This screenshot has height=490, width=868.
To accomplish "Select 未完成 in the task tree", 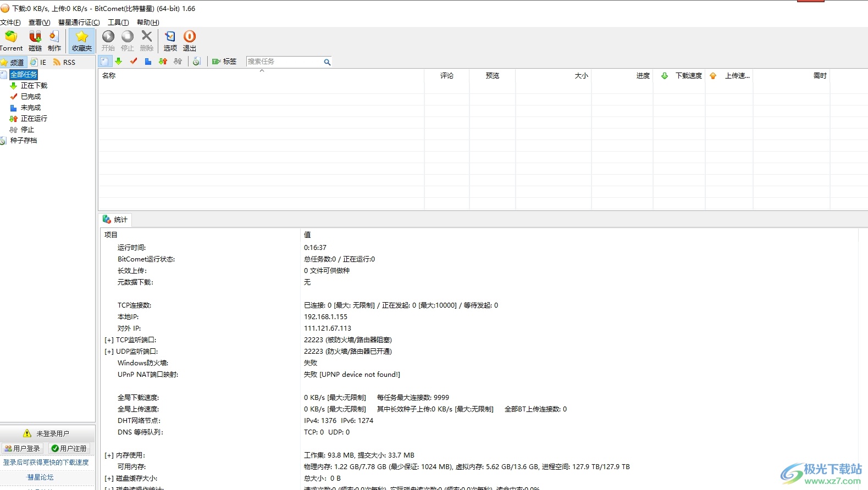I will click(31, 108).
